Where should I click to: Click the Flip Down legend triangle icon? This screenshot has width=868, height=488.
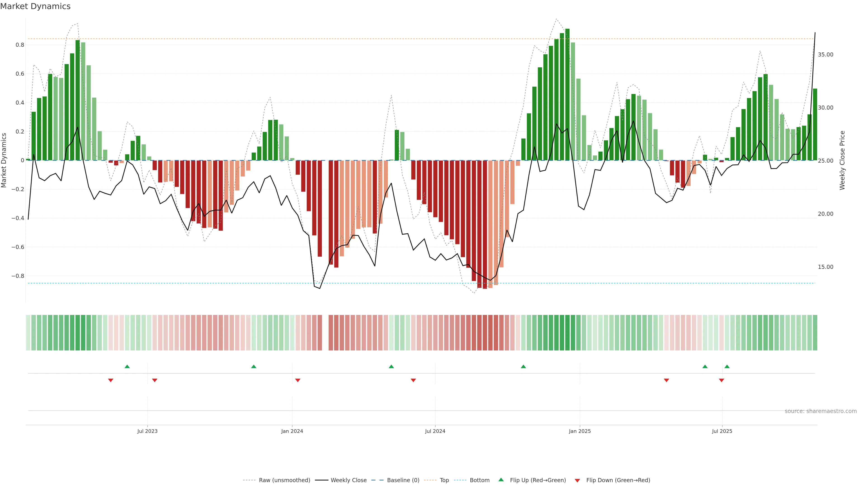coord(577,481)
